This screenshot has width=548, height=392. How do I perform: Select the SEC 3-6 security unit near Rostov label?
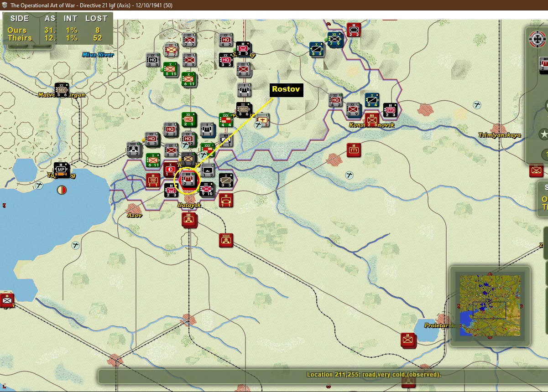pyautogui.click(x=244, y=109)
